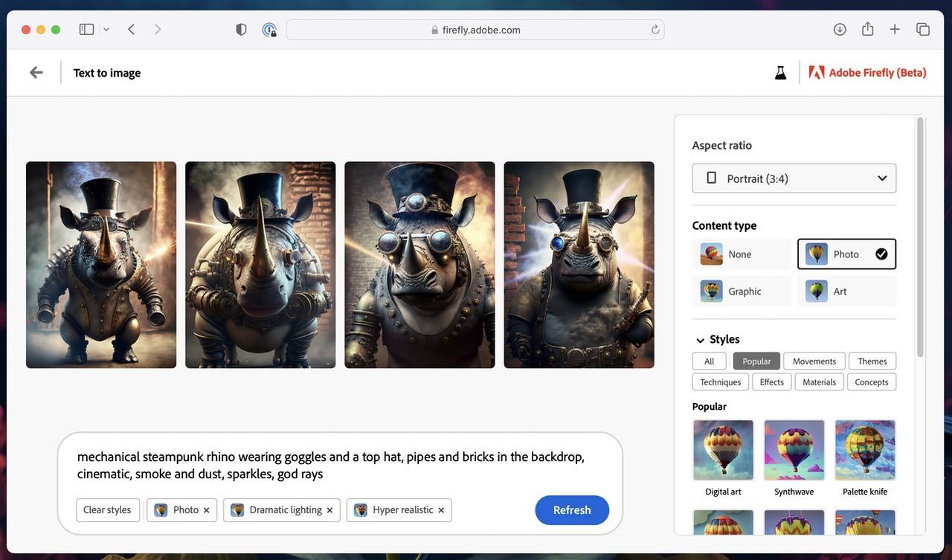Choose the Digital art style thumbnail
The height and width of the screenshot is (560, 952).
723,450
